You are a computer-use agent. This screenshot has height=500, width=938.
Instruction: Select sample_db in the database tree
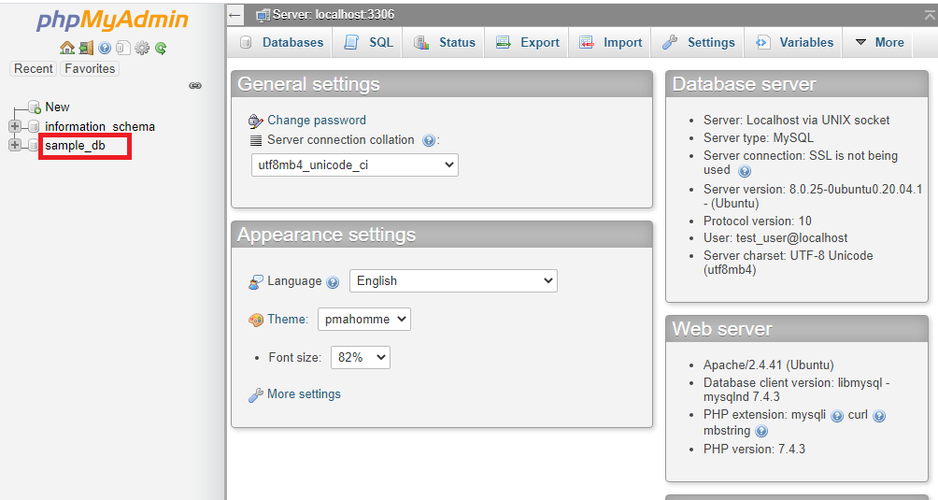(75, 145)
